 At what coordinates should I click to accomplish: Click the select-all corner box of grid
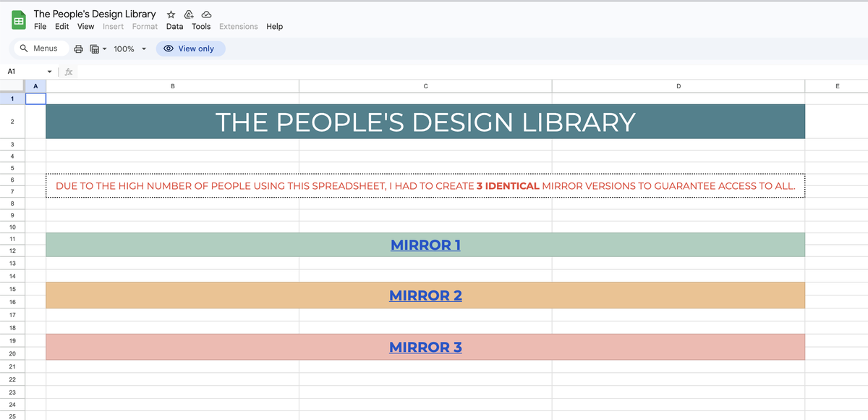[x=12, y=86]
